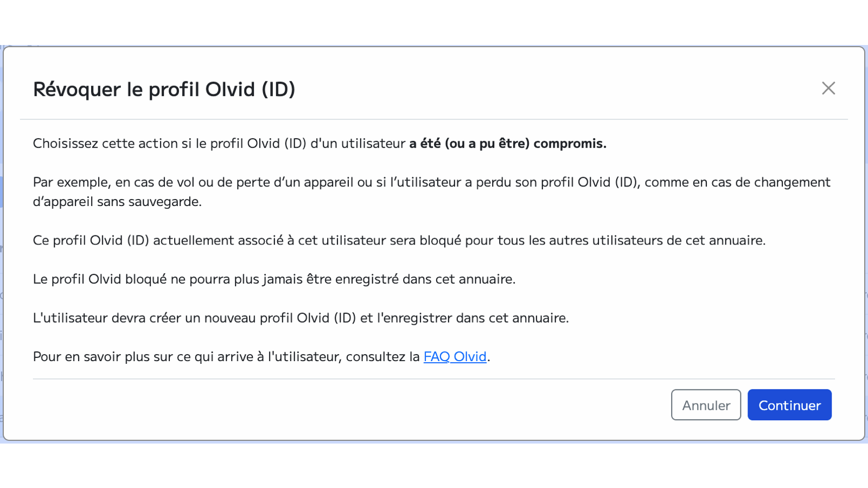Confirm with the blue Continuer button

789,404
